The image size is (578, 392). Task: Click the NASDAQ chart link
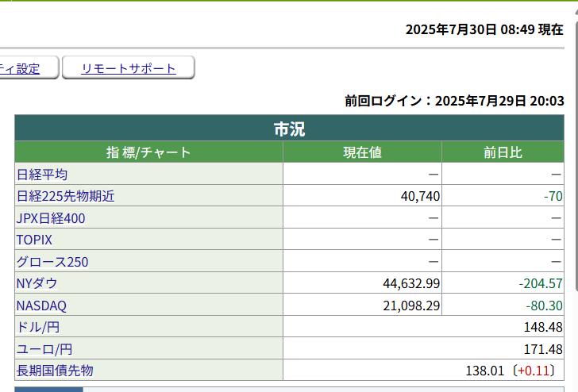point(41,306)
